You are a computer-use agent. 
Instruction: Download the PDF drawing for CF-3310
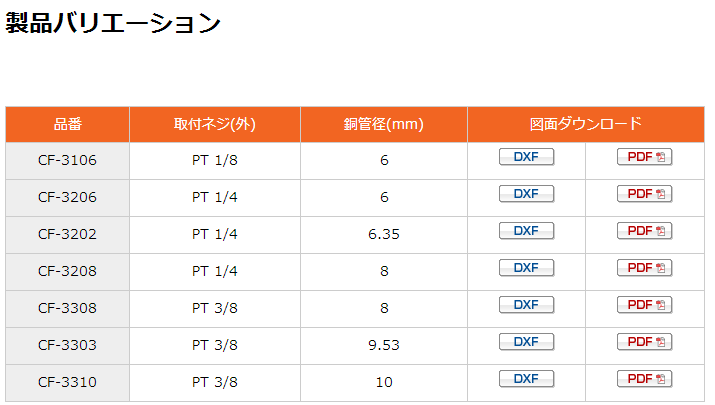pyautogui.click(x=644, y=379)
